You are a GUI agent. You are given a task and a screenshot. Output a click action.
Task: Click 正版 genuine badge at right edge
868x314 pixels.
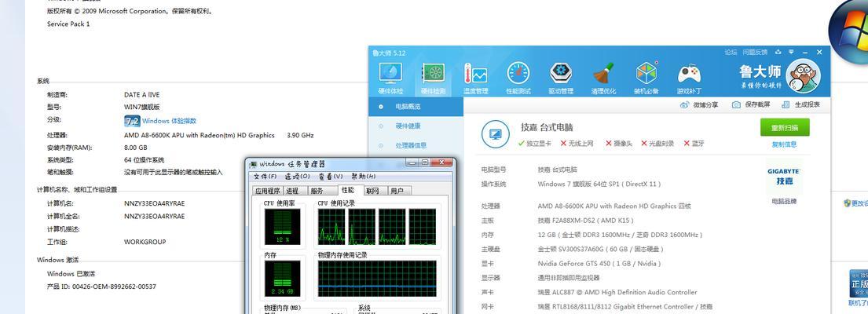[859, 283]
